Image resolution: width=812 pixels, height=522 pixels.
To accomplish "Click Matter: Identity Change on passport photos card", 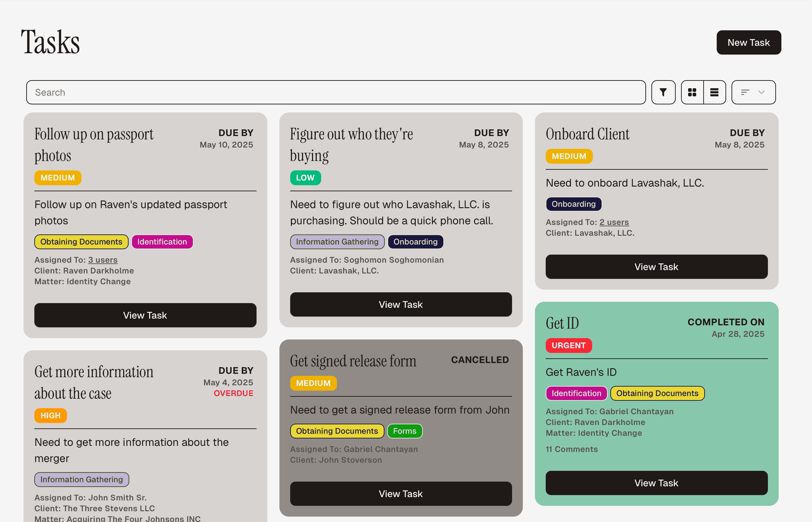I will pyautogui.click(x=83, y=281).
